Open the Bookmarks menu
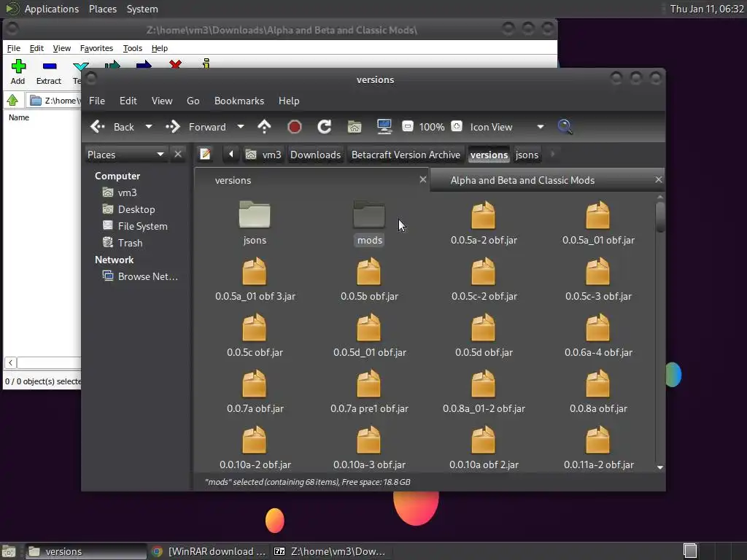Image resolution: width=747 pixels, height=560 pixels. pos(239,101)
